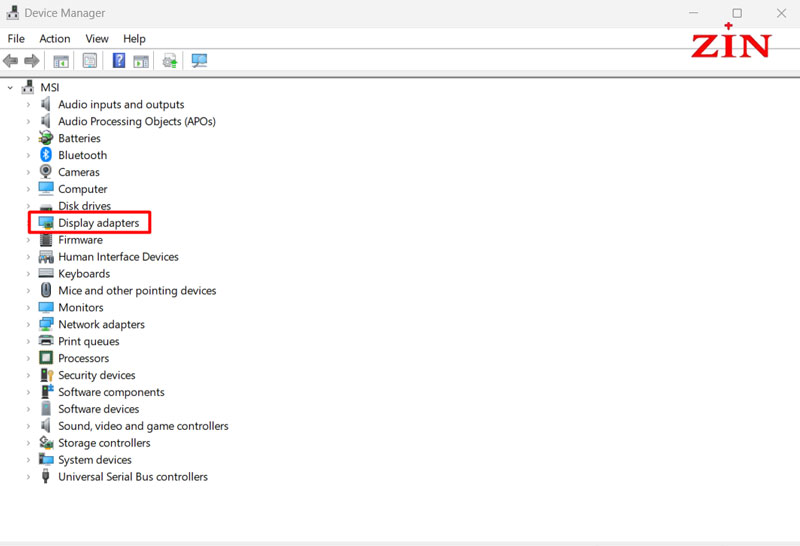This screenshot has height=546, width=800.
Task: Expand the Print queues chevron
Action: click(28, 341)
